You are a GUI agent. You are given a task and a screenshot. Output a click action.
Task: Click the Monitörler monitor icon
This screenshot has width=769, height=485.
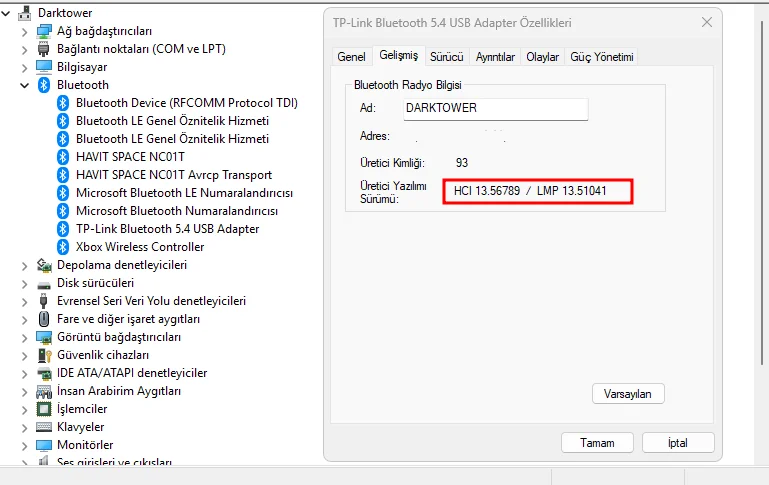pyautogui.click(x=44, y=445)
